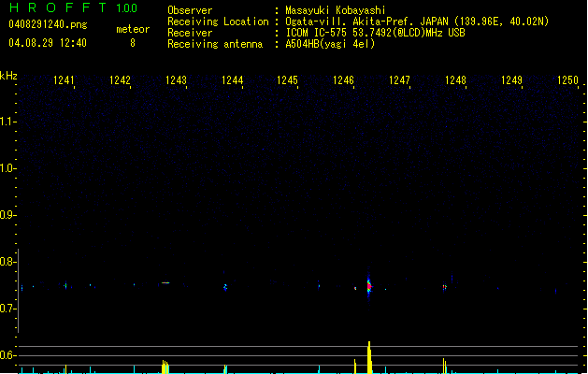The image size is (588, 374).
Task: Click the 1.0 frequency axis label
Action: (7, 168)
